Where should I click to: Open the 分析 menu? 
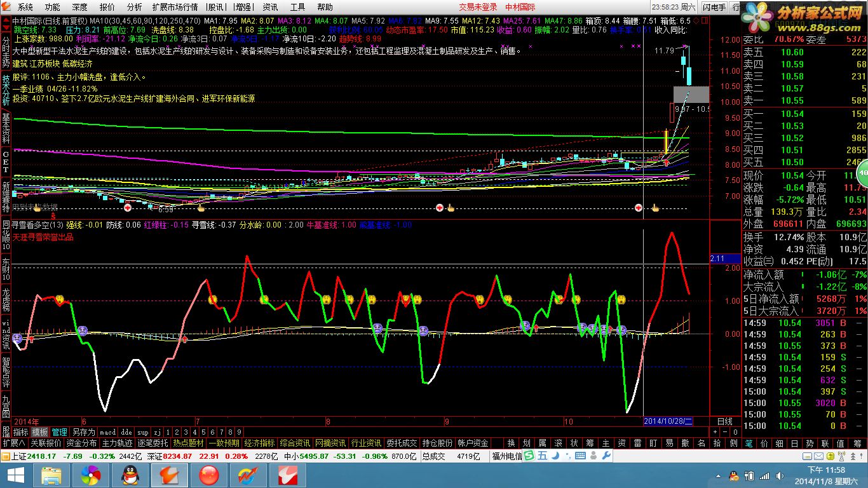tap(134, 8)
